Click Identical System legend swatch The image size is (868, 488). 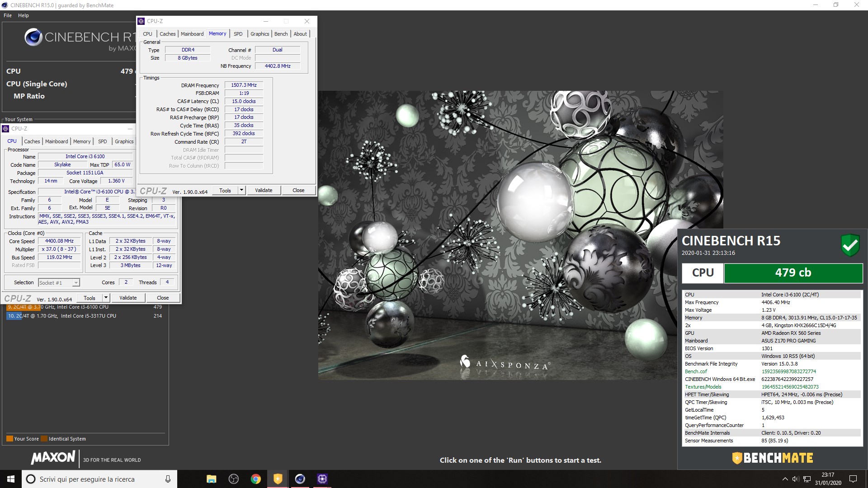coord(44,439)
